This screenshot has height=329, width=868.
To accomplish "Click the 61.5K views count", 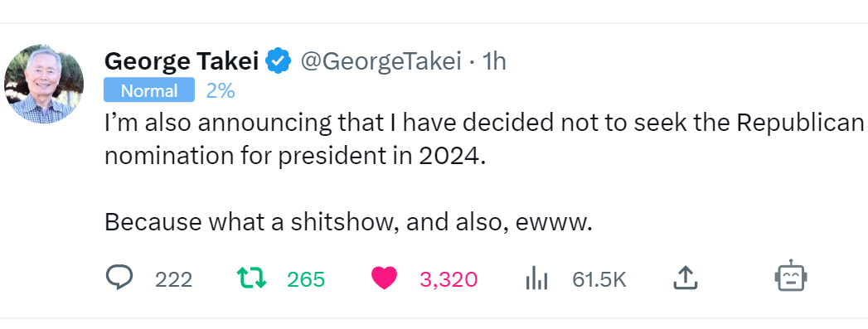I will pyautogui.click(x=599, y=280).
